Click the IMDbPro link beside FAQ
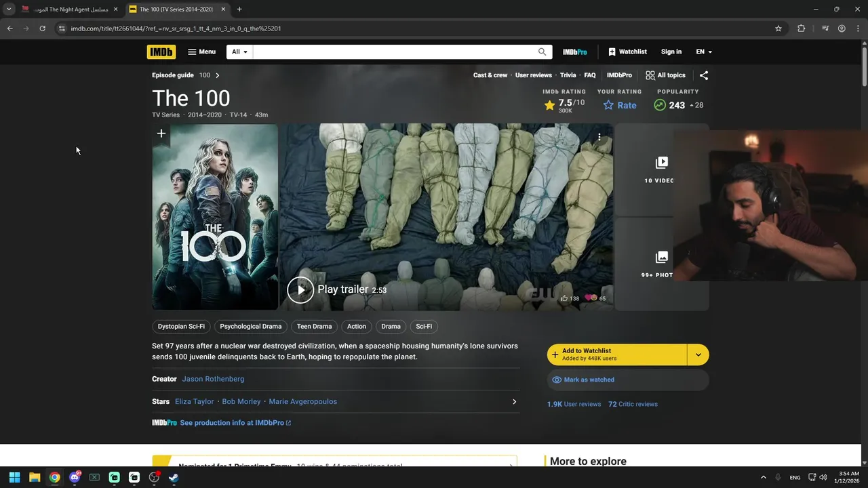 [x=619, y=75]
